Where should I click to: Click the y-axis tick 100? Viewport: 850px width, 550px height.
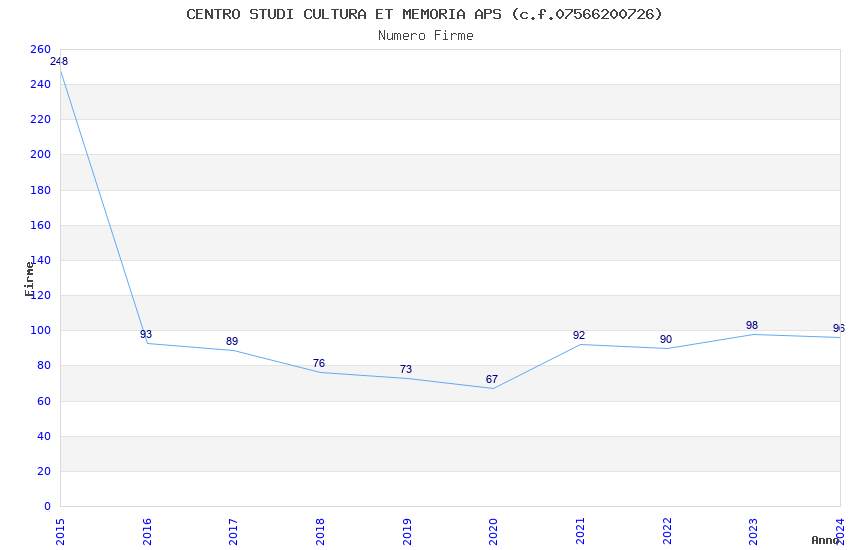(40, 330)
